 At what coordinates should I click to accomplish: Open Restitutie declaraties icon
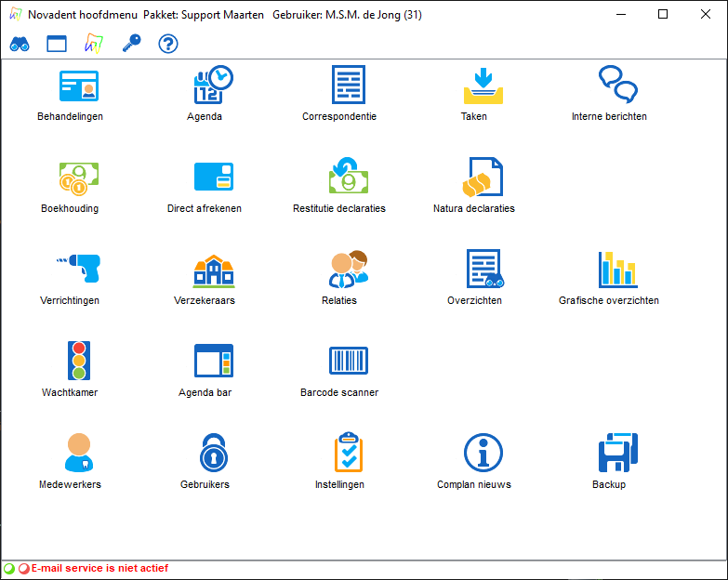349,176
